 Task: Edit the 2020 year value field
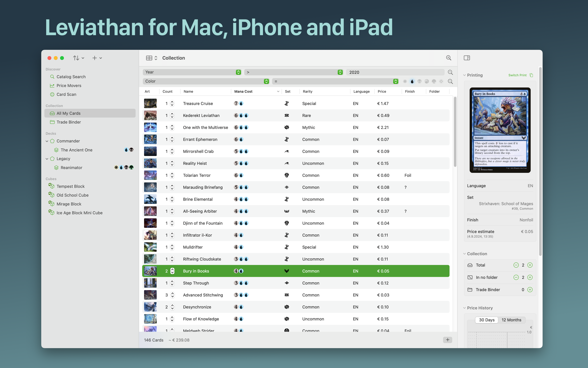(x=395, y=72)
